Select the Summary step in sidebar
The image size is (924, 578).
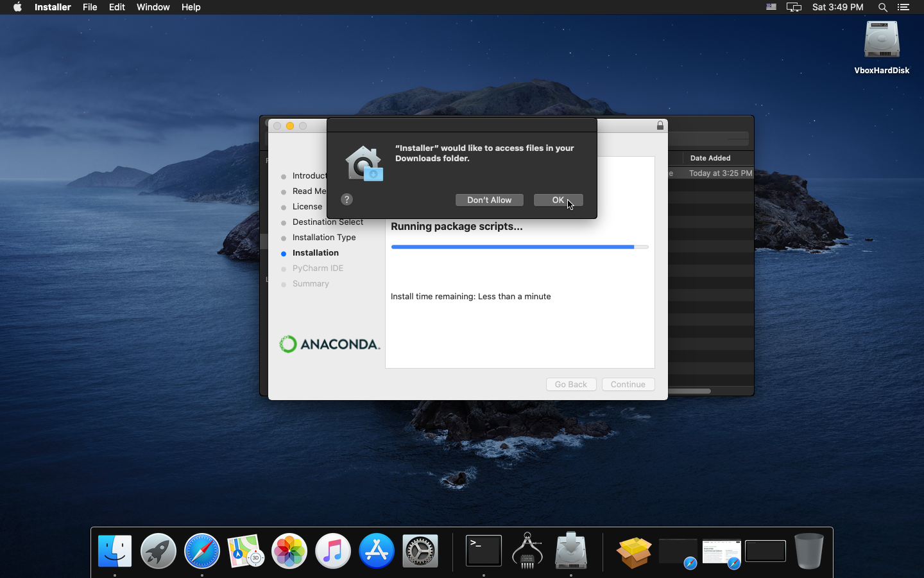311,283
